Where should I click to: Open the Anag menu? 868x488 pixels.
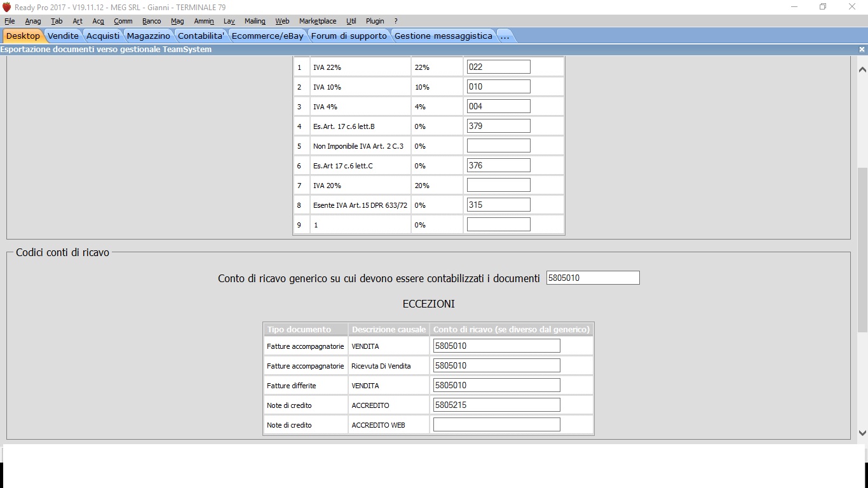tap(33, 21)
